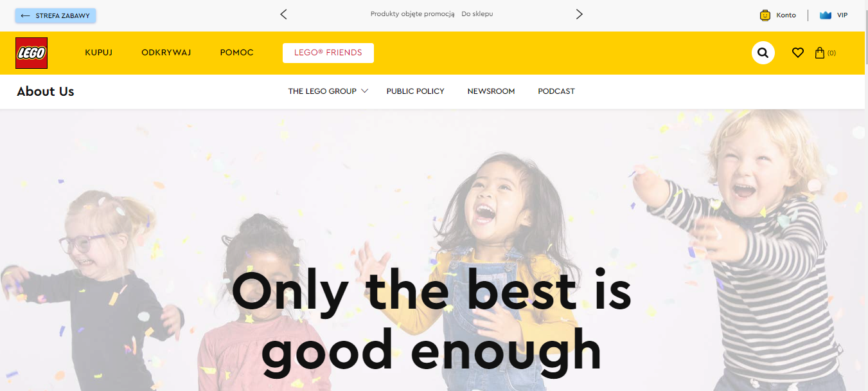Follow the Do sklepu link
This screenshot has width=868, height=391.
click(477, 14)
